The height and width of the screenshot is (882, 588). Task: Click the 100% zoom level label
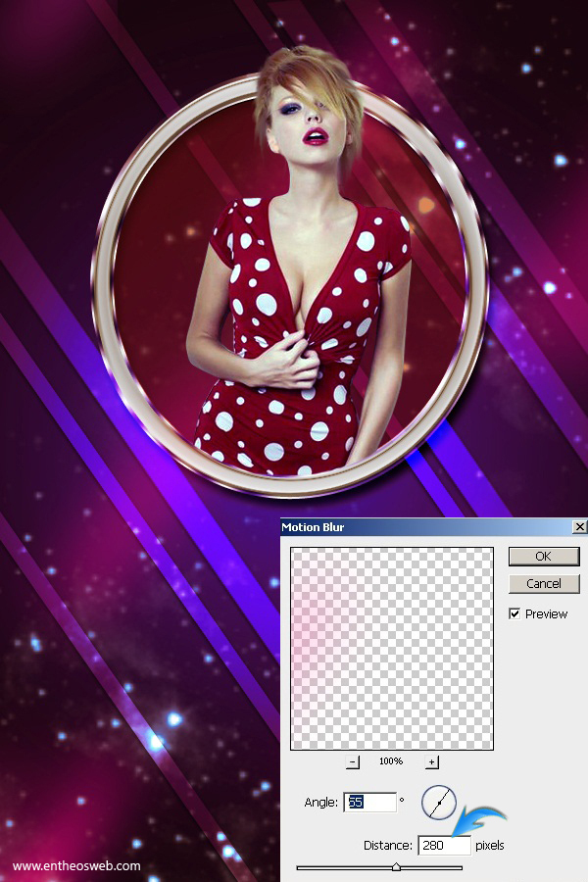(x=391, y=761)
